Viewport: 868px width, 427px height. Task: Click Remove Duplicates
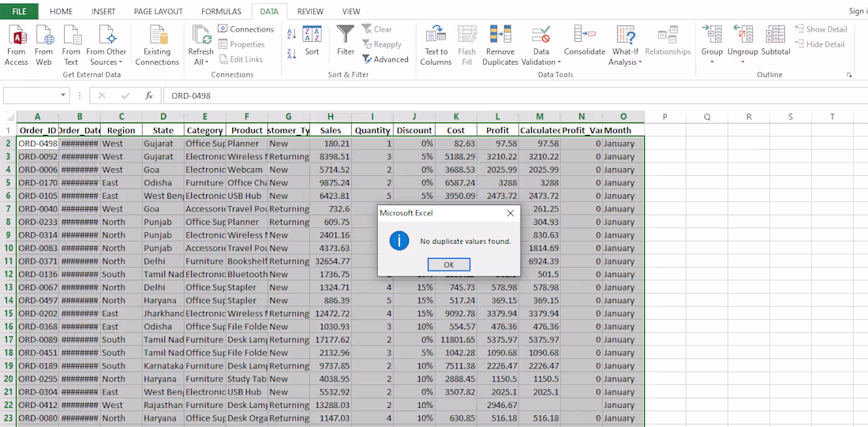pos(499,46)
